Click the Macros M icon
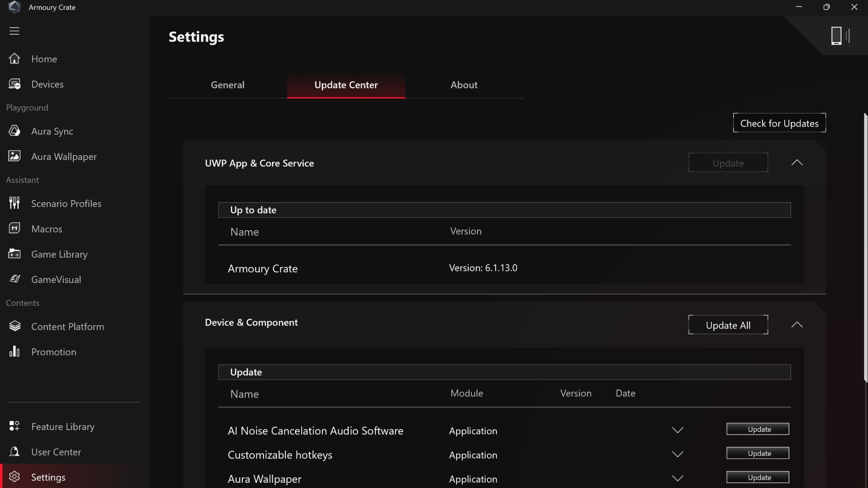 [14, 228]
